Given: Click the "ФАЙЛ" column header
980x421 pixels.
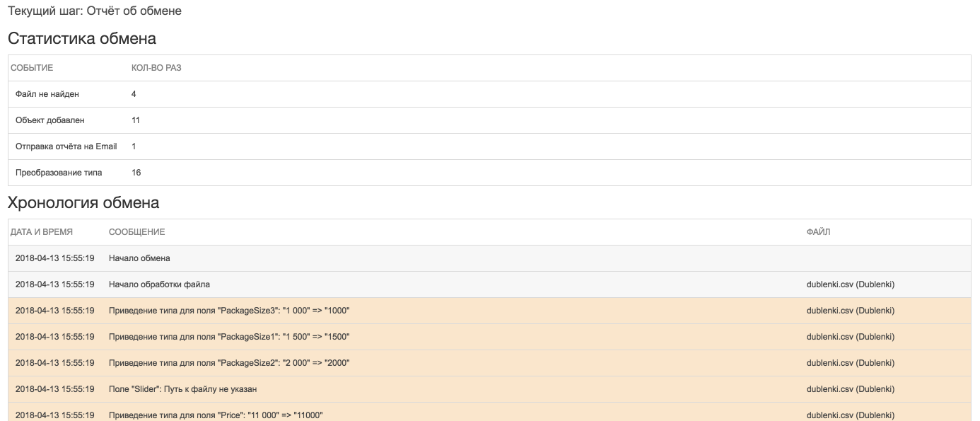Looking at the screenshot, I should [818, 232].
